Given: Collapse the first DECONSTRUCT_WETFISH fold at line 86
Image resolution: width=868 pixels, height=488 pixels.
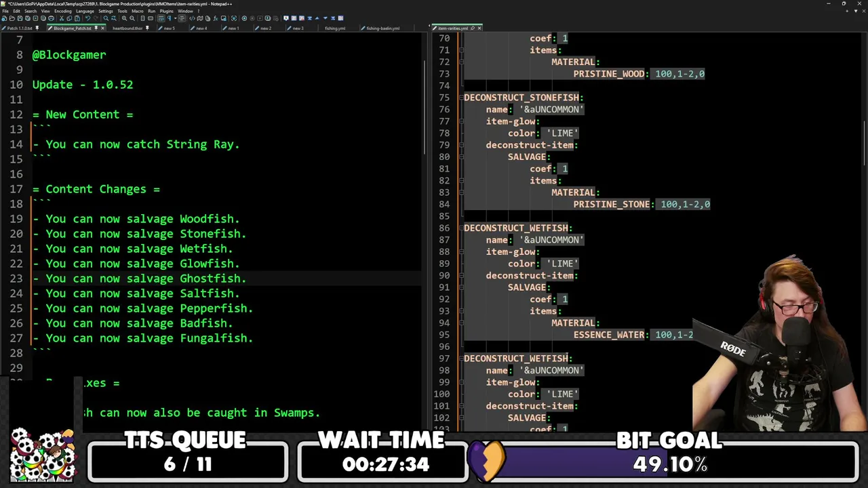Looking at the screenshot, I should (x=460, y=228).
